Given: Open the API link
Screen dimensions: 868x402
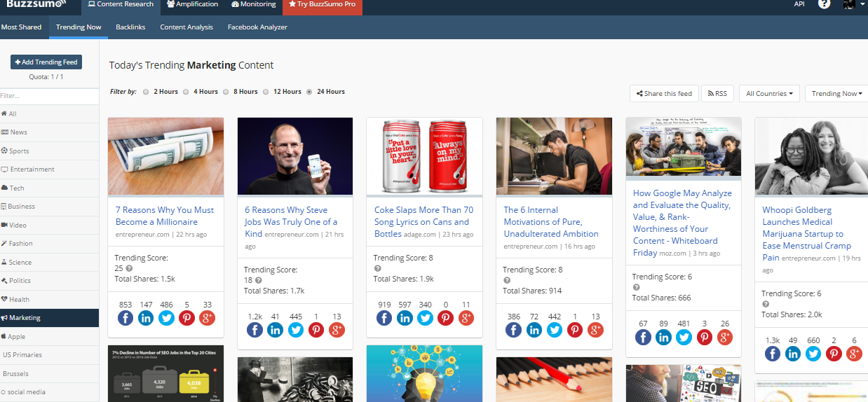Looking at the screenshot, I should click(799, 4).
